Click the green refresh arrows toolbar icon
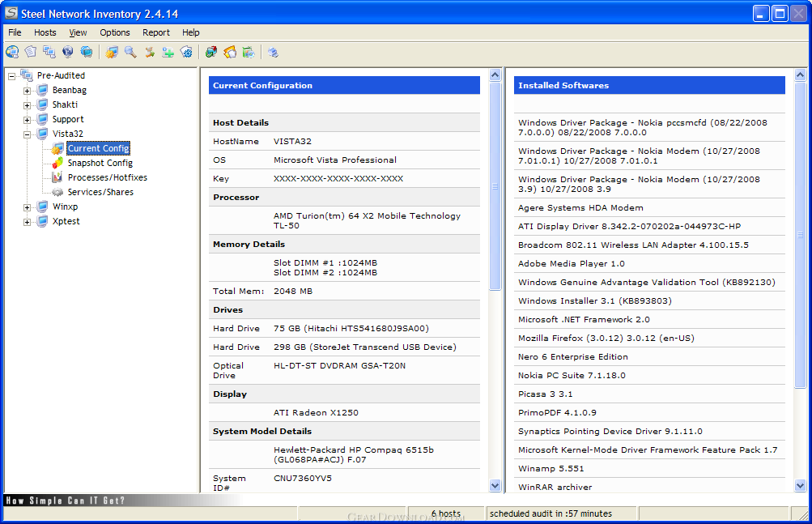 (x=211, y=52)
